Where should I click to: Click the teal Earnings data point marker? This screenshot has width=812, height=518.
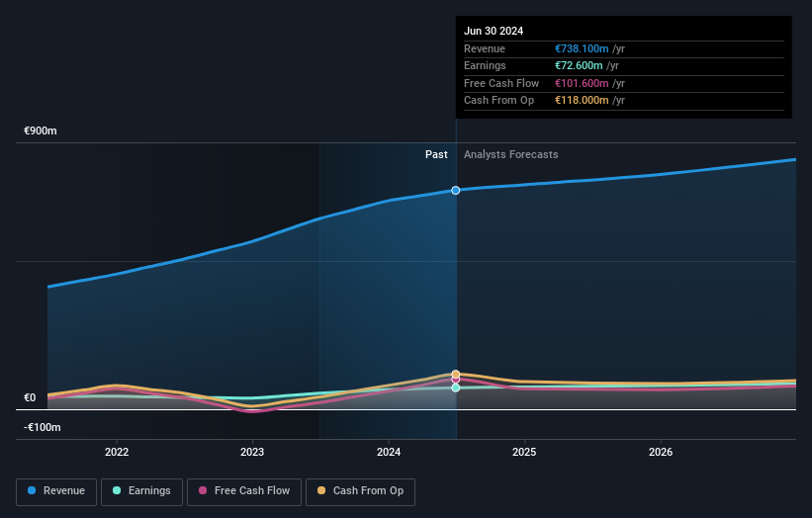[x=456, y=388]
